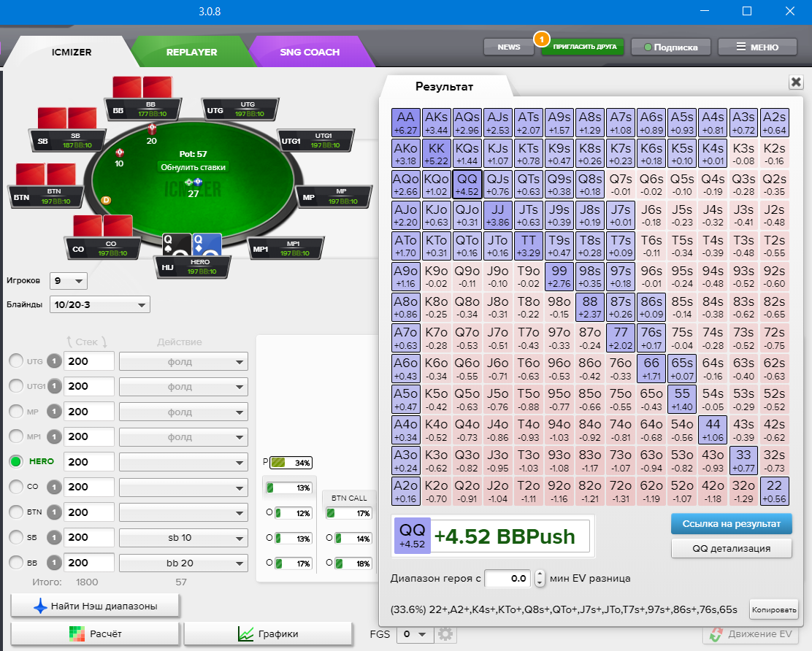Select the UTG radio button
This screenshot has width=812, height=651.
click(16, 361)
